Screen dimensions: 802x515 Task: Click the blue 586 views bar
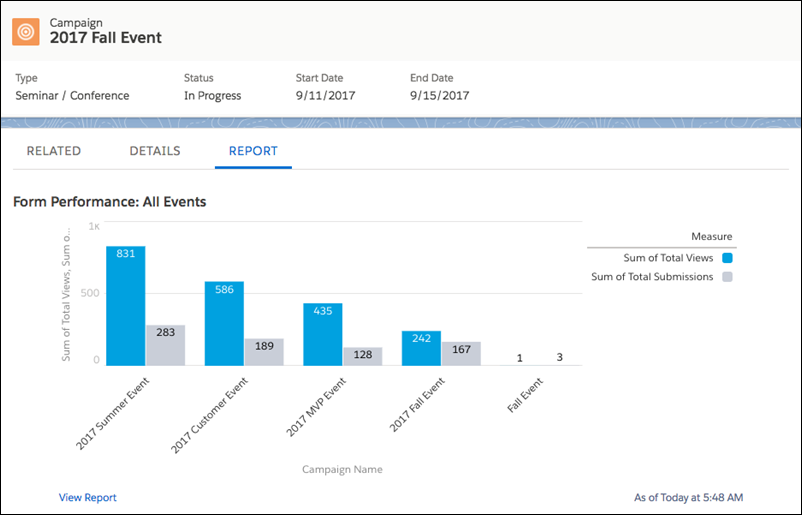[x=224, y=324]
